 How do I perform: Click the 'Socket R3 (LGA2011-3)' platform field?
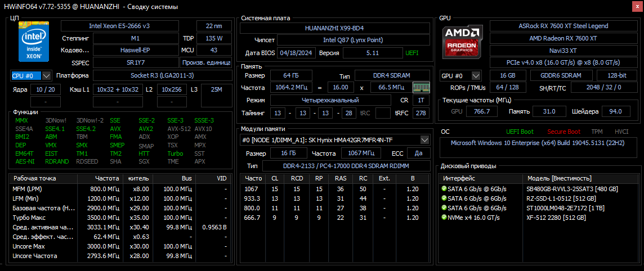tap(162, 75)
